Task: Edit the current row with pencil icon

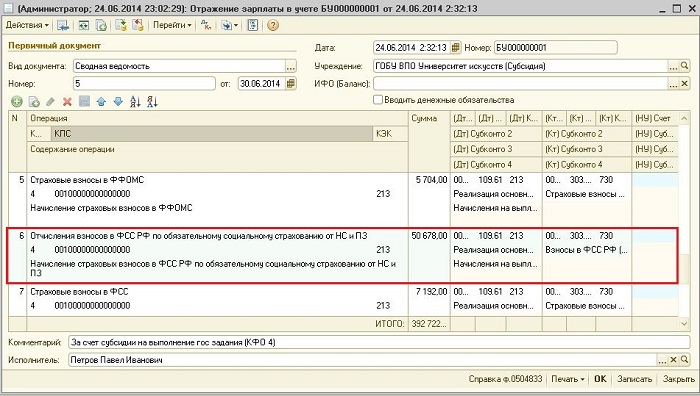Action: coord(50,102)
